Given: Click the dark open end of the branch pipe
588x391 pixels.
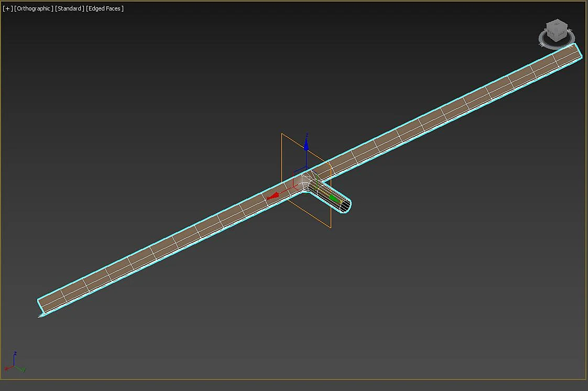Looking at the screenshot, I should [345, 206].
